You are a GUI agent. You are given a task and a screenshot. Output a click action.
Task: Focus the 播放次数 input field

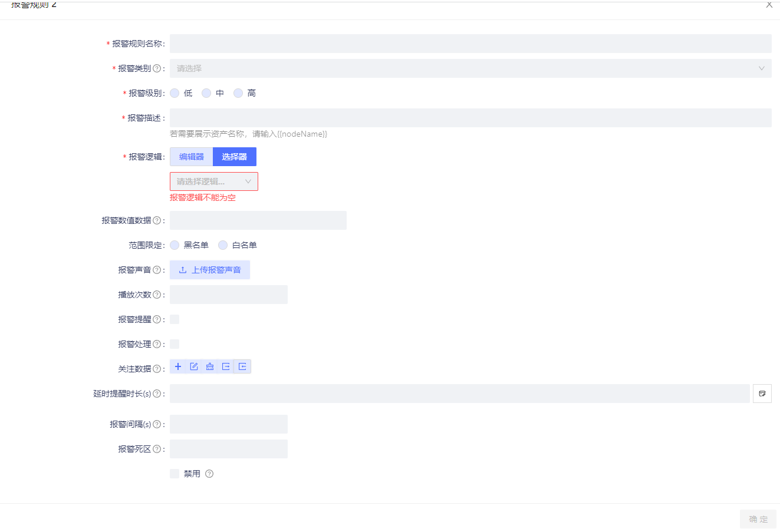click(x=229, y=295)
